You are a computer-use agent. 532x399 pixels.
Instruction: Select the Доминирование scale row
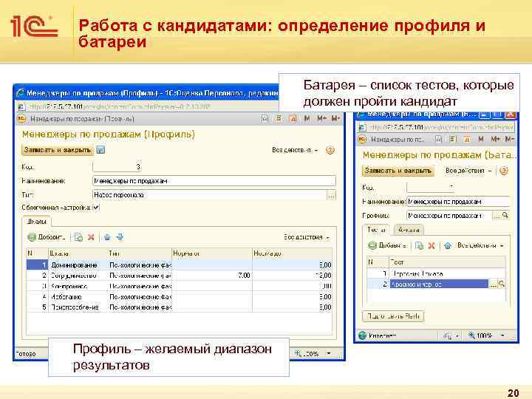pos(179,265)
